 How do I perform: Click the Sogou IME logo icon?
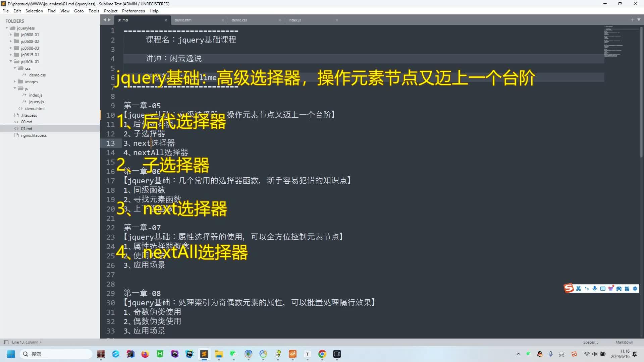click(569, 288)
